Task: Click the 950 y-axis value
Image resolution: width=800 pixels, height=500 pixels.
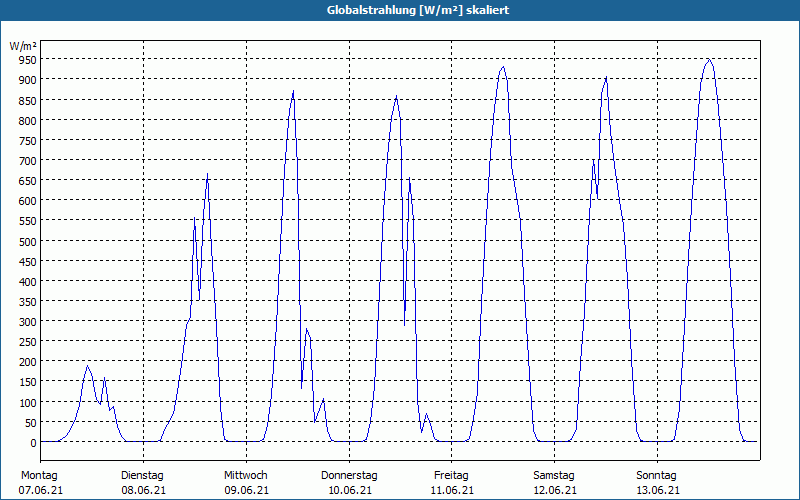Action: point(27,60)
